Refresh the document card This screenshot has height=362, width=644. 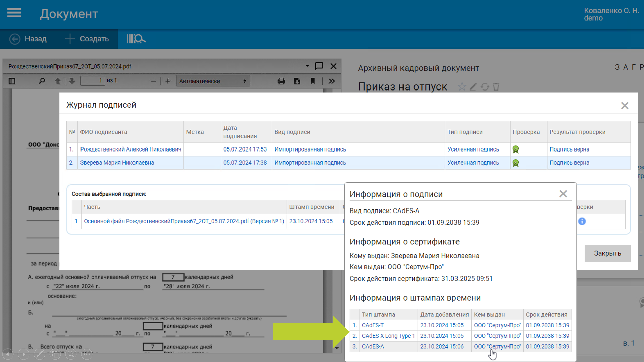pos(485,87)
